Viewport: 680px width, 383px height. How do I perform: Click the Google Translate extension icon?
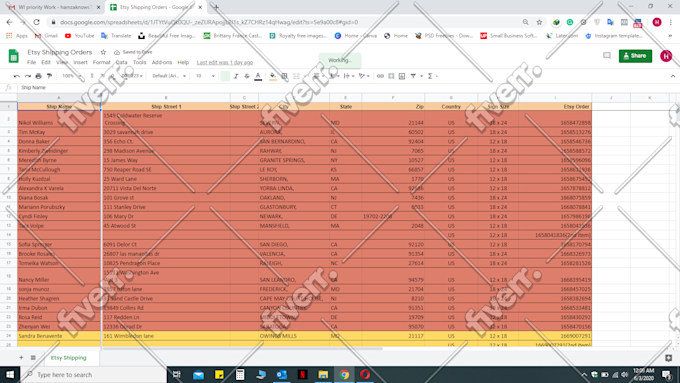[x=610, y=22]
